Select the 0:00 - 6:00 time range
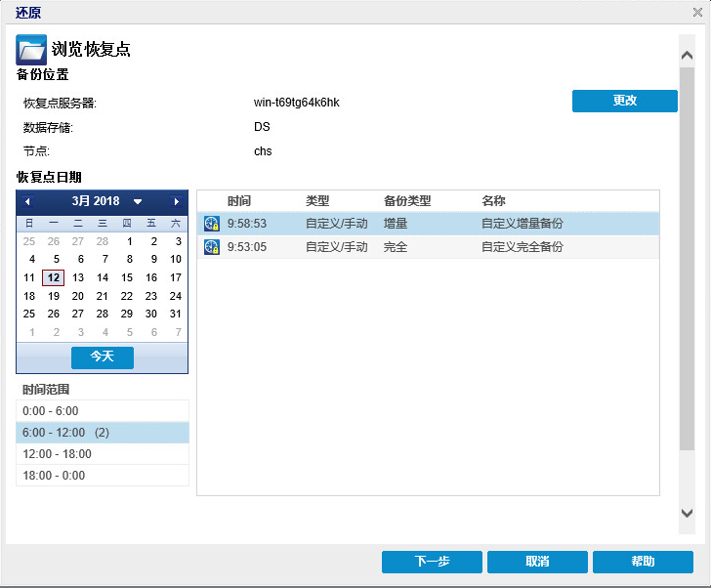 pyautogui.click(x=103, y=411)
